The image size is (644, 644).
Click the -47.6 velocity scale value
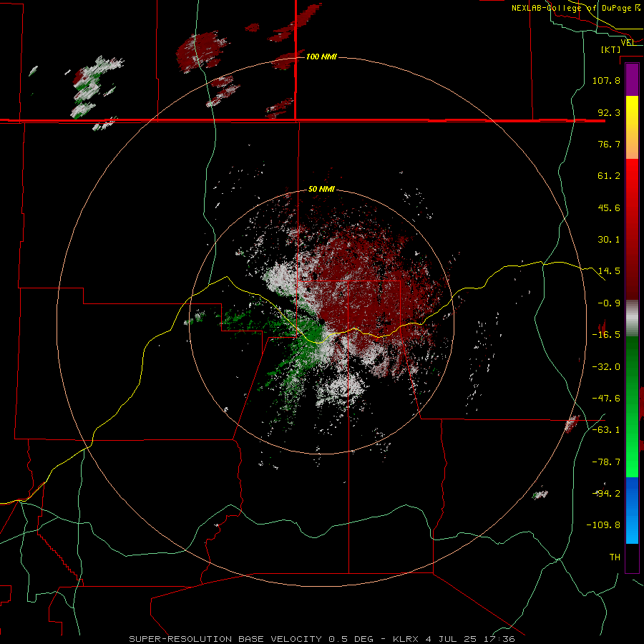[x=606, y=399]
